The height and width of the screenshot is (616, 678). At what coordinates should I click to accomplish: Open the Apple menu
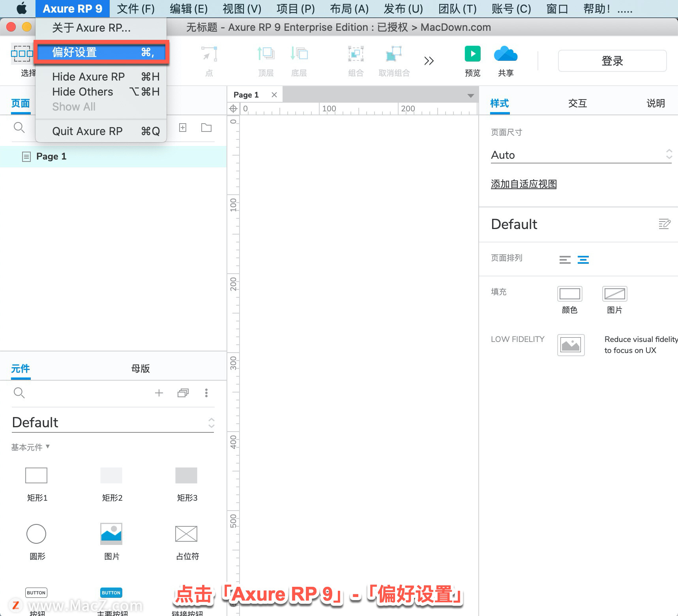coord(22,8)
